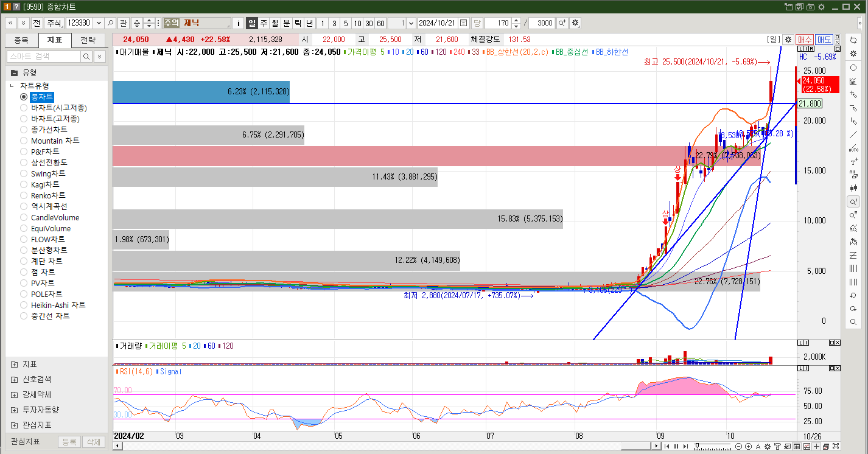Click the zoom in plus icon in bottom bar
868x454 pixels.
point(748,447)
